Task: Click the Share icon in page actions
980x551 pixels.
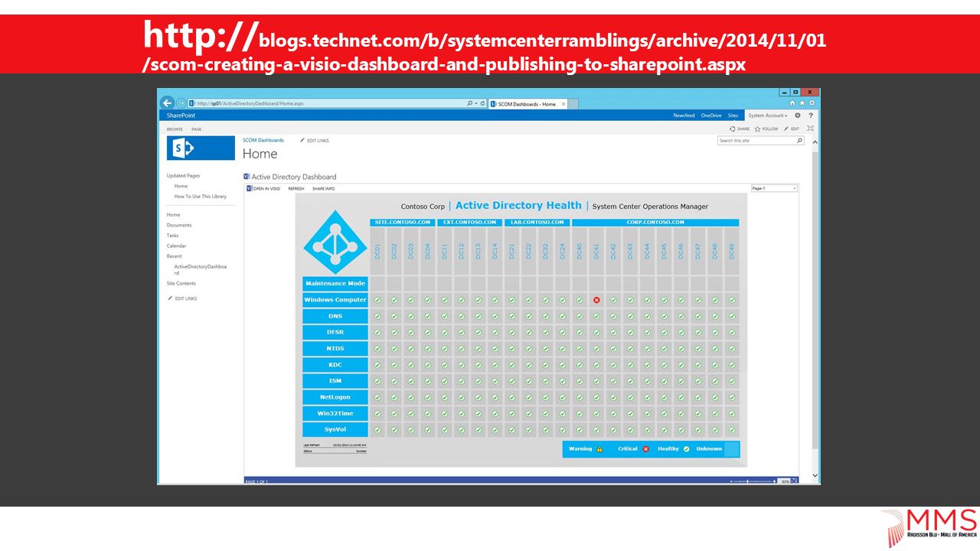Action: (733, 129)
